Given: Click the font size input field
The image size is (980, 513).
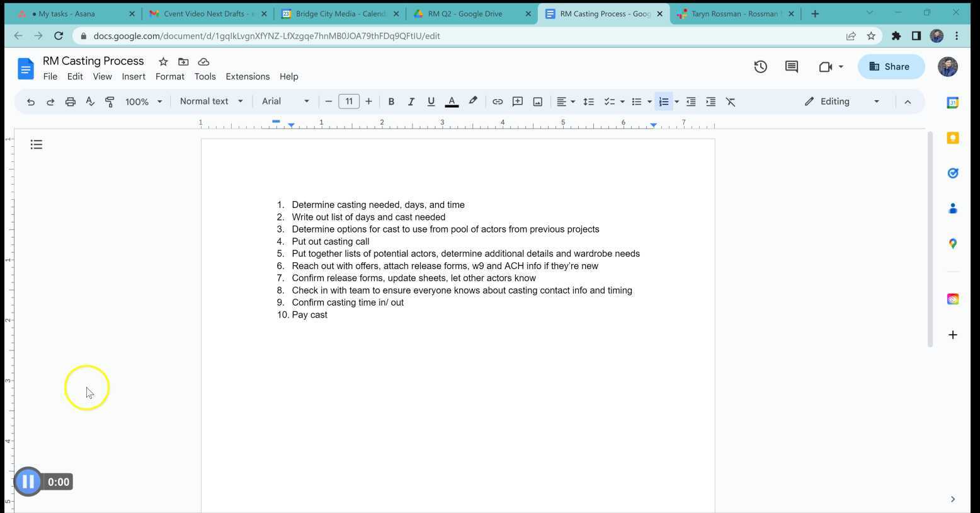Looking at the screenshot, I should (x=348, y=101).
